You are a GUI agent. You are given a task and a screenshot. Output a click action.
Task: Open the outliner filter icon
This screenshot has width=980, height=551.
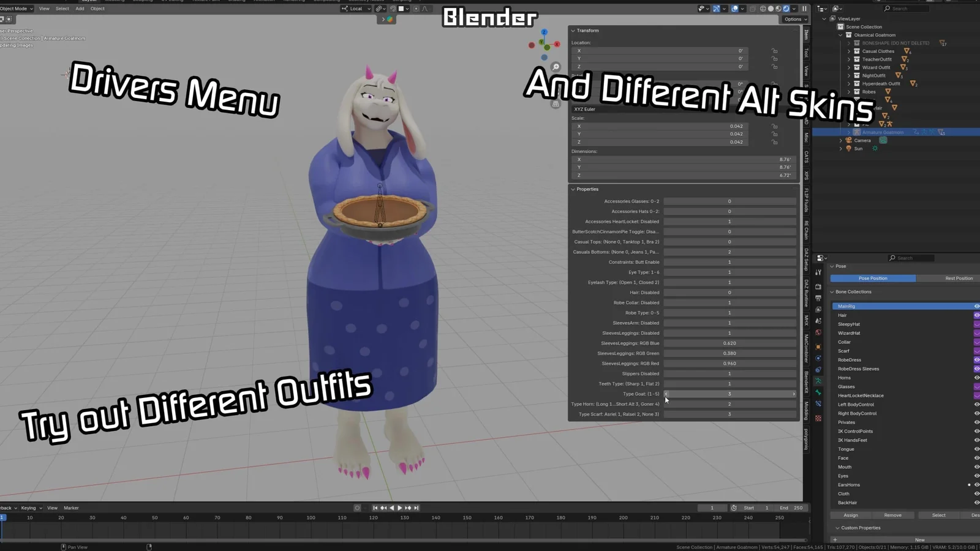click(836, 9)
